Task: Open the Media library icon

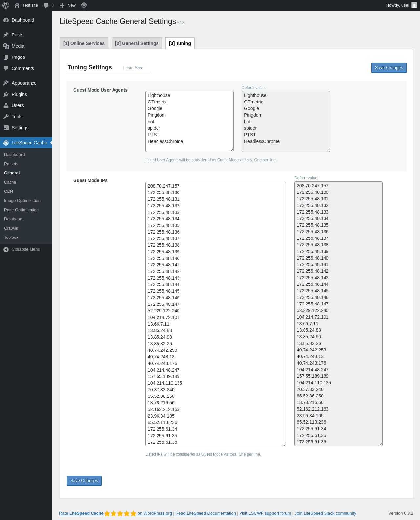Action: [6, 46]
